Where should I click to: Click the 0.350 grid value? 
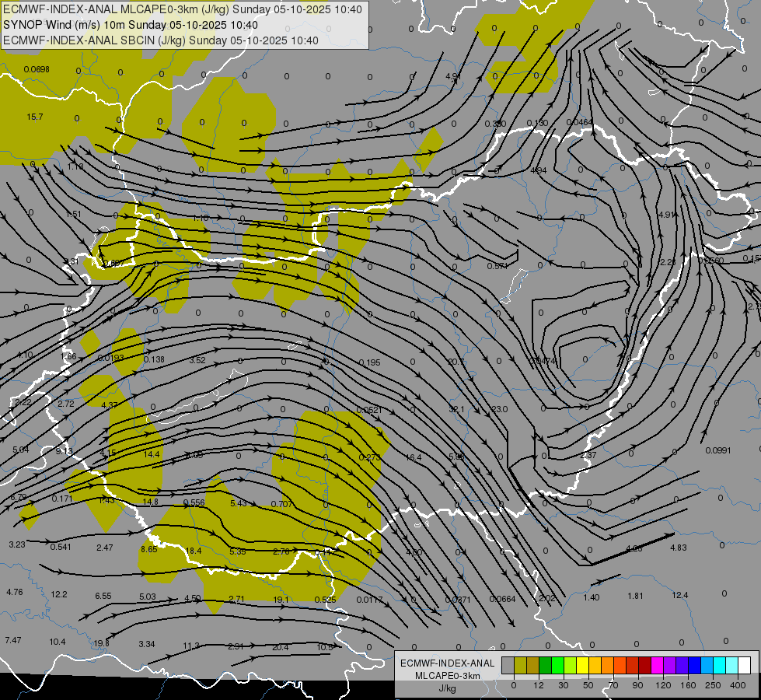[495, 124]
